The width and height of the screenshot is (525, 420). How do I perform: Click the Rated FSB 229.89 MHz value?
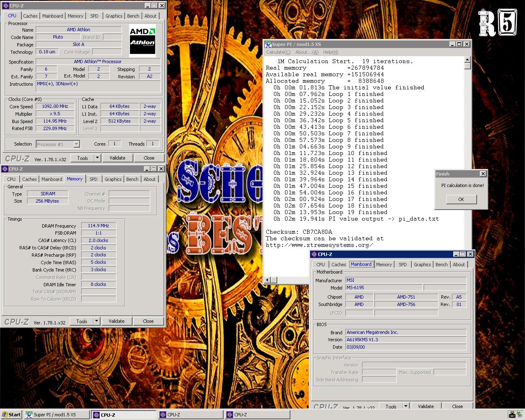tap(55, 128)
